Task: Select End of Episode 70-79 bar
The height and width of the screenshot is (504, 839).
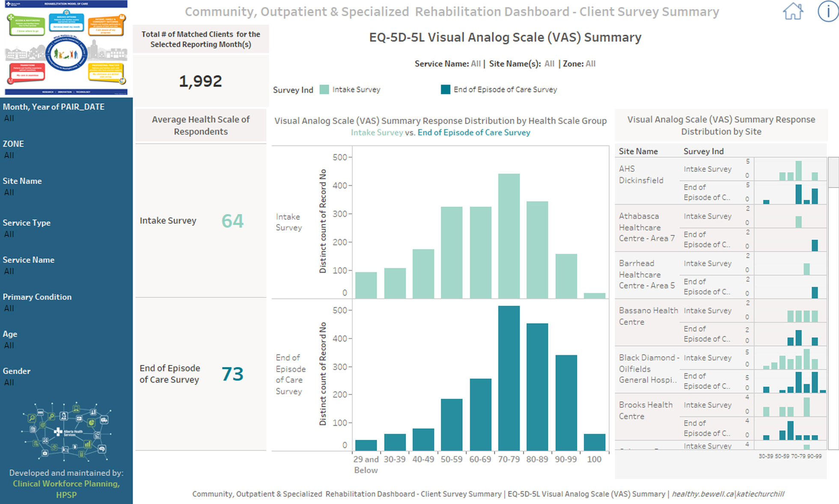Action: [x=509, y=378]
